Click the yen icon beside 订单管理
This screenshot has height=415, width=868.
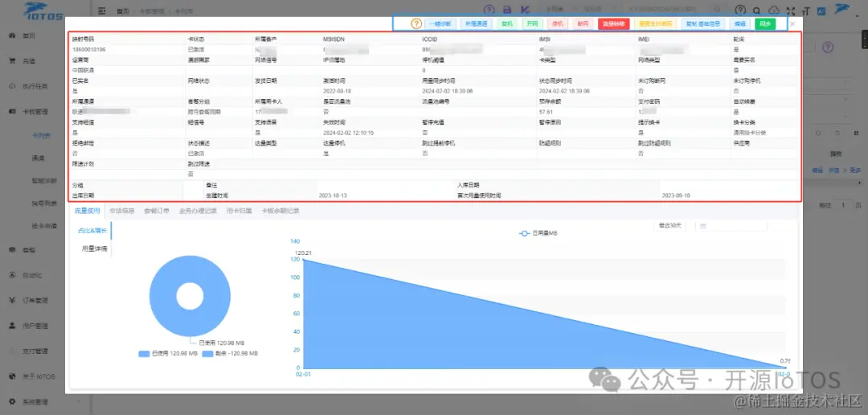[x=12, y=300]
